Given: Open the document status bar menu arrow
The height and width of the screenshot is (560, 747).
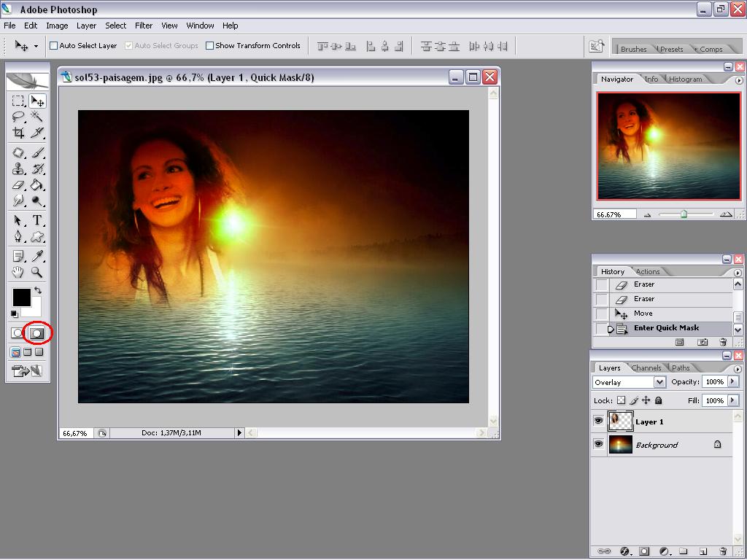Looking at the screenshot, I should (x=239, y=433).
